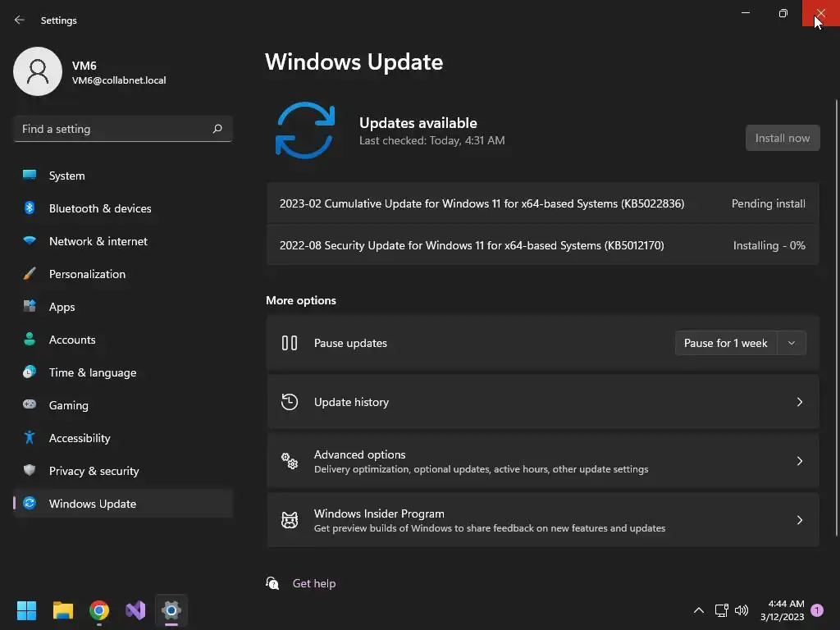The width and height of the screenshot is (840, 630).
Task: Click the Network Wi-Fi icon in the sidebar
Action: tap(30, 240)
